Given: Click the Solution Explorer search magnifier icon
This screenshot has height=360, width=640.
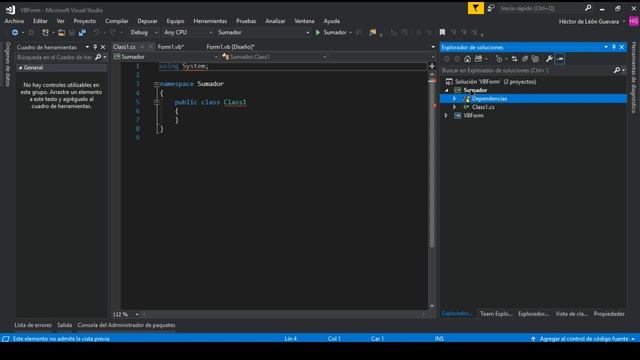Looking at the screenshot, I should [x=617, y=70].
